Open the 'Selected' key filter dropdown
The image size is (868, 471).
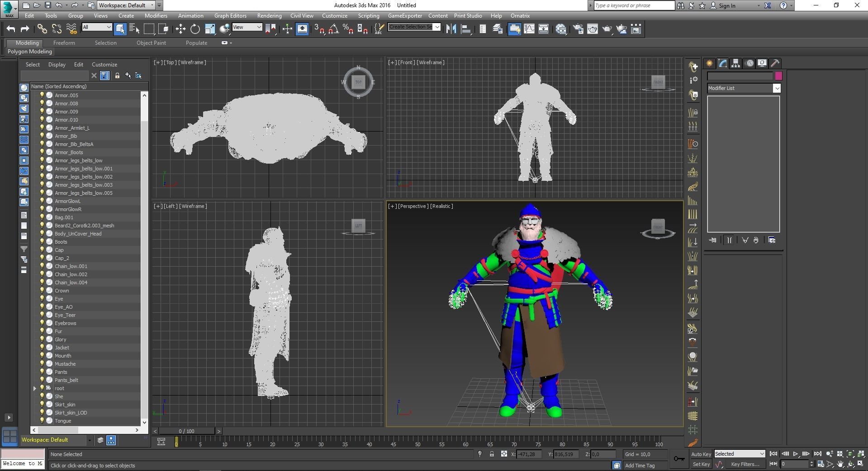[739, 454]
